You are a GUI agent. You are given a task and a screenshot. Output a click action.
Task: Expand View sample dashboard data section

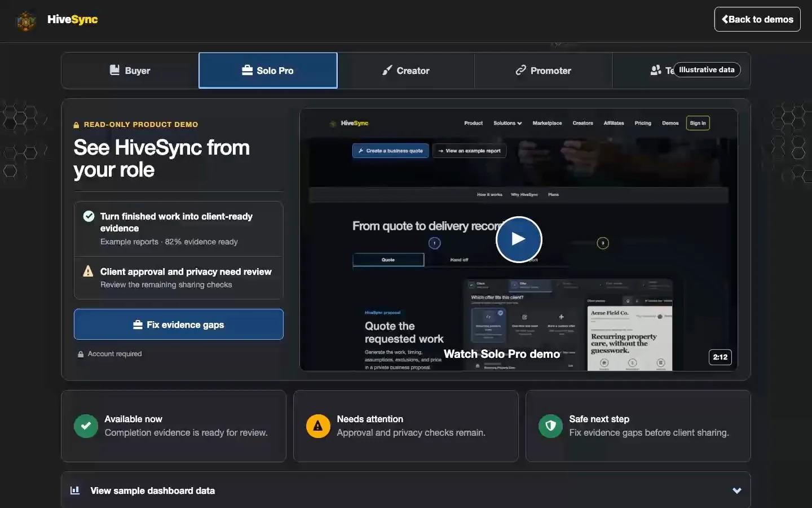click(406, 490)
